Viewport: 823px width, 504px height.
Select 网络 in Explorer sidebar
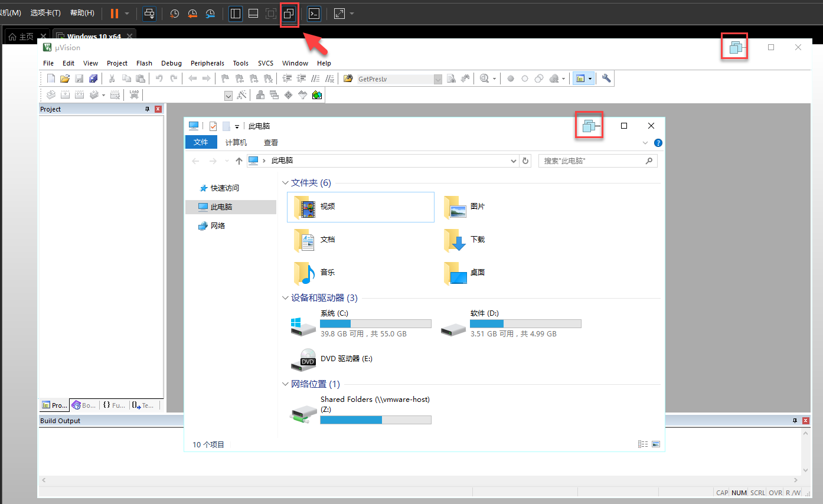tap(218, 225)
